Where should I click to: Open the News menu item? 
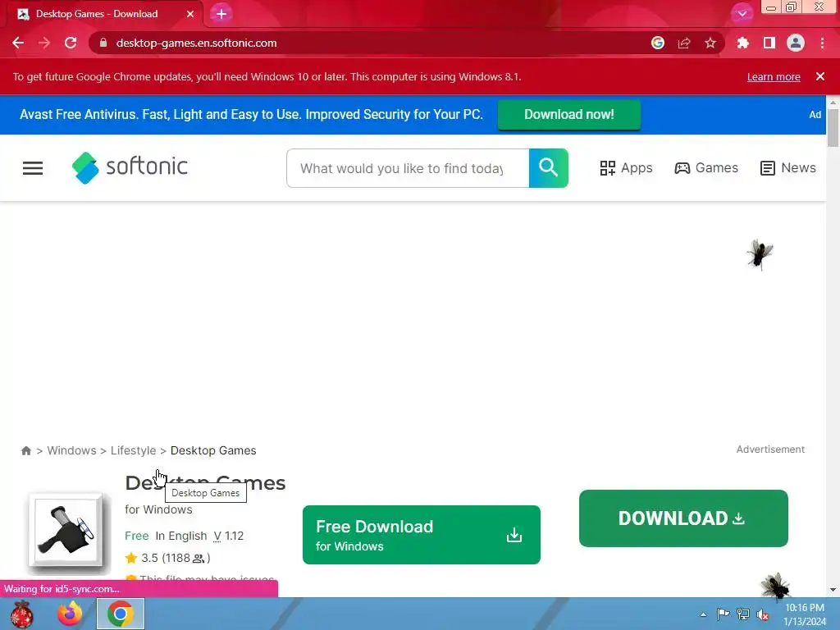pyautogui.click(x=788, y=167)
